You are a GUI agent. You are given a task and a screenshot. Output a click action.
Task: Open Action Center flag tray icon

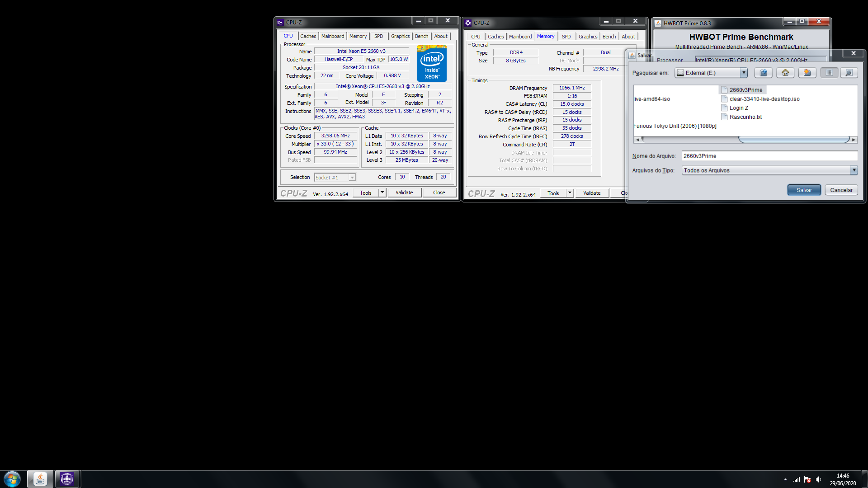coord(807,479)
